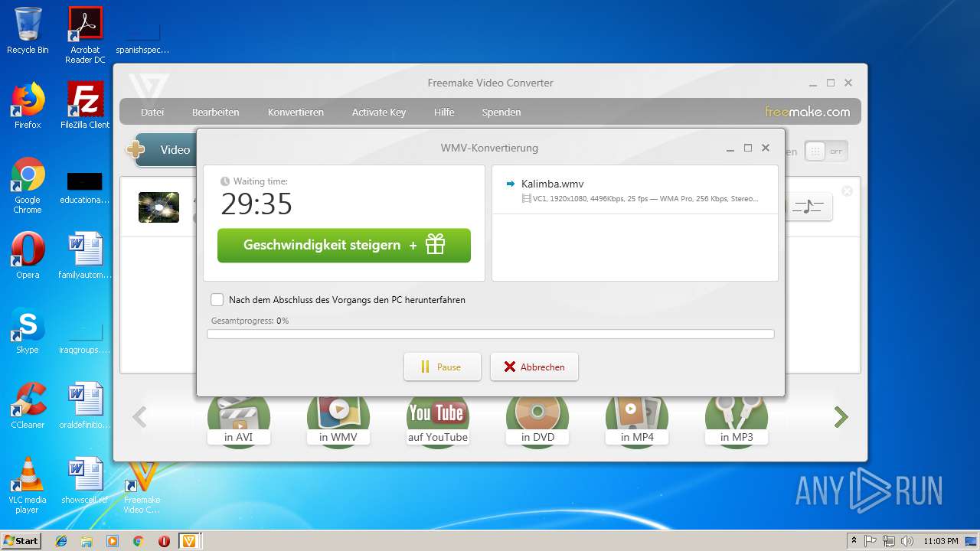Launch Acrobat Reader DC shortcut
This screenshot has width=980, height=551.
(85, 35)
